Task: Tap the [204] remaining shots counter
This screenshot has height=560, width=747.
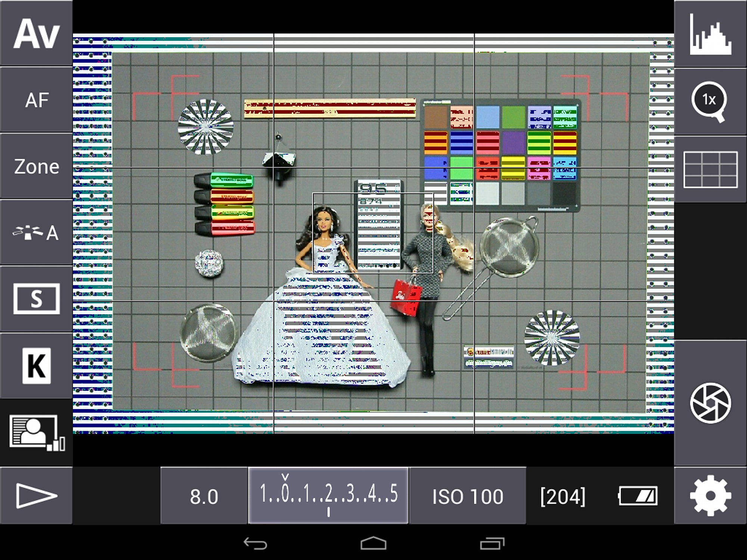Action: click(x=563, y=497)
